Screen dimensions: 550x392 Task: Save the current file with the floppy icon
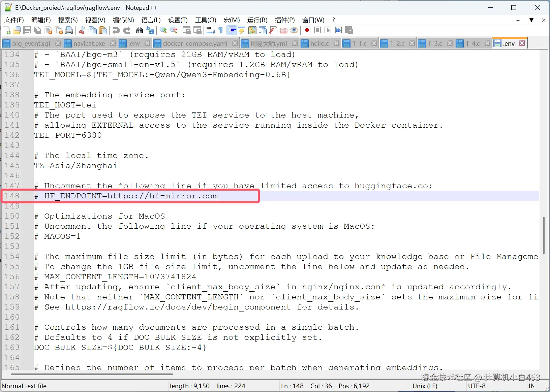27,31
